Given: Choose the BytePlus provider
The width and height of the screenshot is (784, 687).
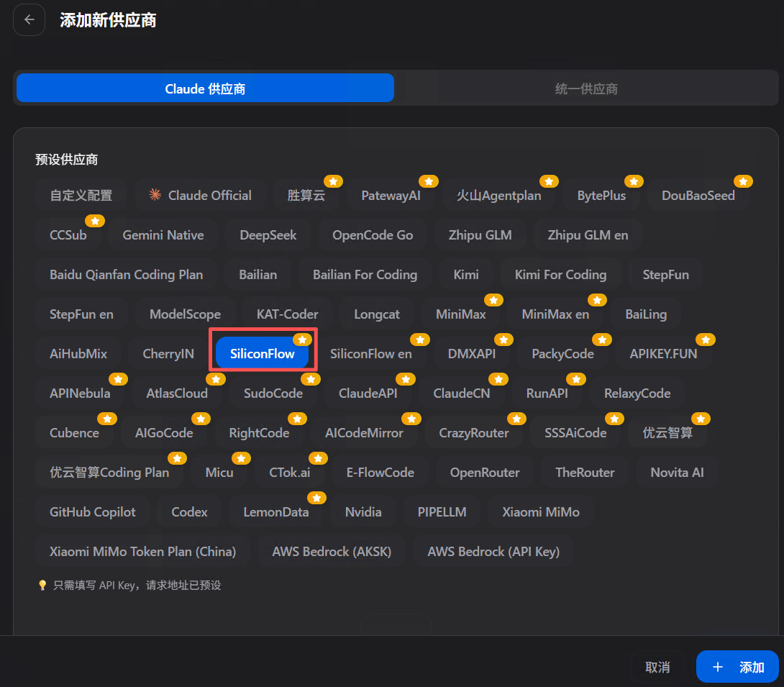Looking at the screenshot, I should pos(601,195).
